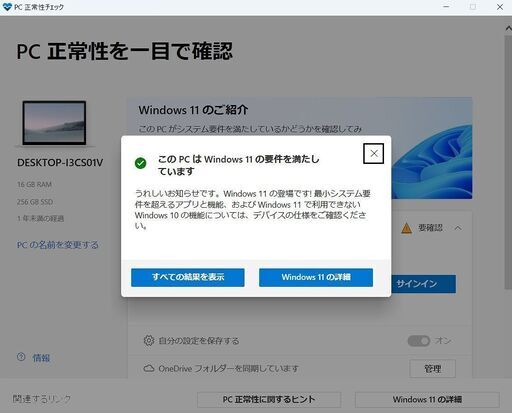Screen dimensions: 512x413
Task: Click the OneDrive cloud icon
Action: pos(149,368)
